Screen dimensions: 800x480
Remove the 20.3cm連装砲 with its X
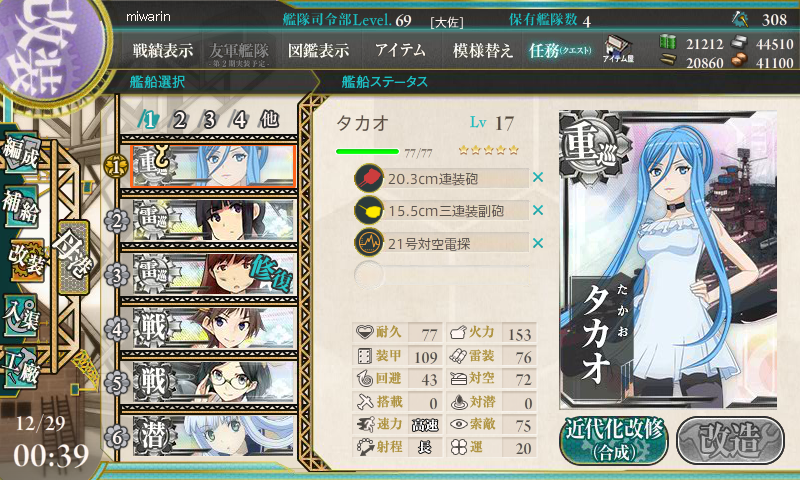pos(538,178)
